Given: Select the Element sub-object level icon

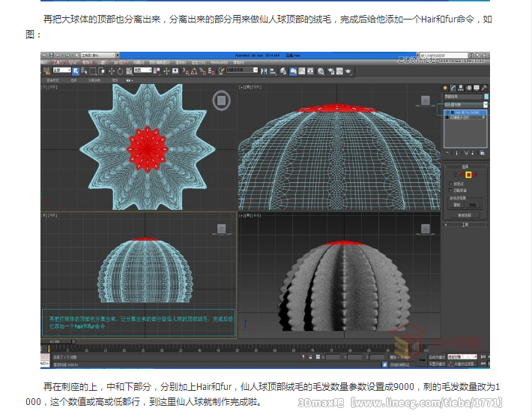Looking at the screenshot, I should [x=474, y=175].
